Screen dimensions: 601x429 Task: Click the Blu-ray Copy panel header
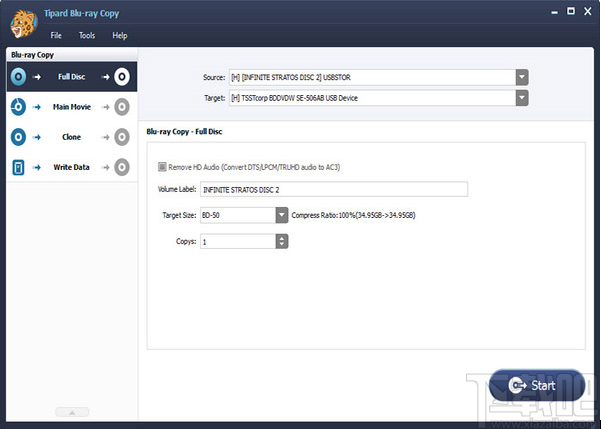click(x=72, y=55)
